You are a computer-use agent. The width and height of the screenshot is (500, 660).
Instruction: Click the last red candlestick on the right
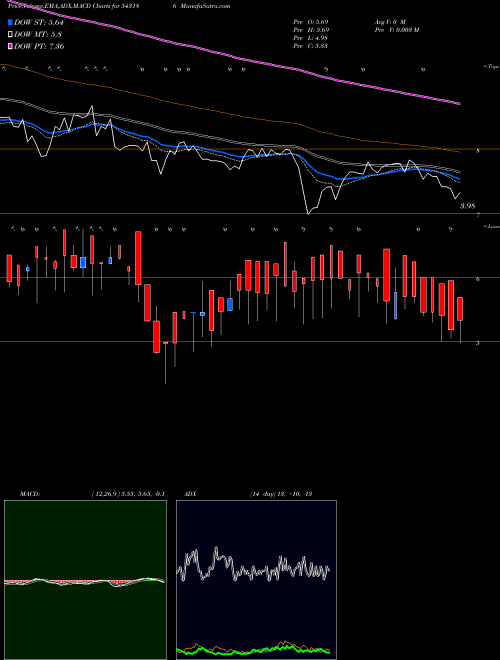point(460,309)
